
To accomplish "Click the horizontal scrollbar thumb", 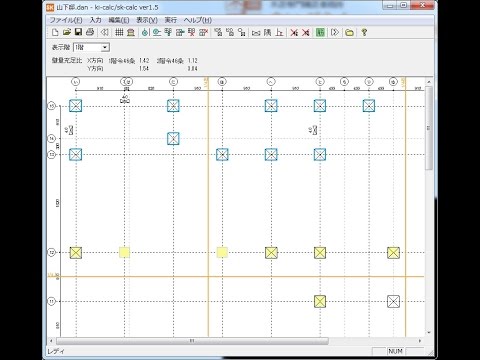I will 192,341.
